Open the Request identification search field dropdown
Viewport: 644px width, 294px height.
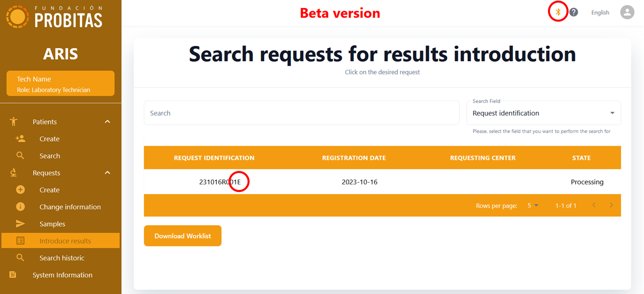543,113
